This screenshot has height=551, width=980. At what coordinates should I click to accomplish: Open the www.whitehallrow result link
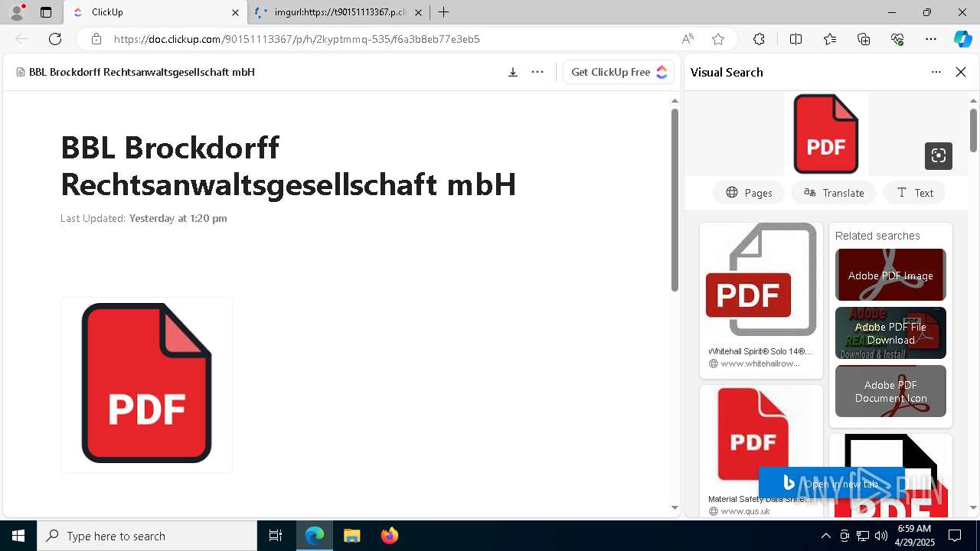[760, 364]
